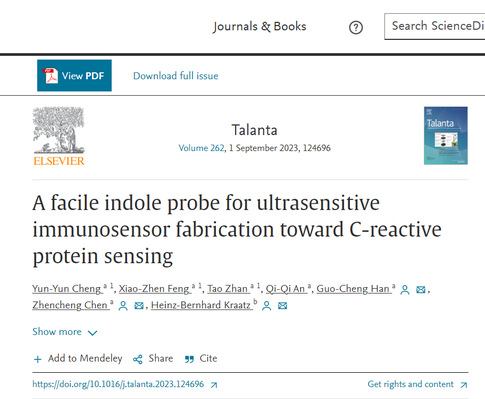Click the Download full issue link
This screenshot has width=485, height=399.
pyautogui.click(x=176, y=76)
